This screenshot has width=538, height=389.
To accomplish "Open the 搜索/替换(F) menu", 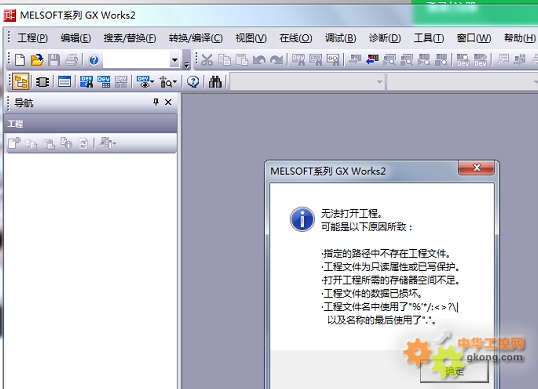I will (130, 38).
